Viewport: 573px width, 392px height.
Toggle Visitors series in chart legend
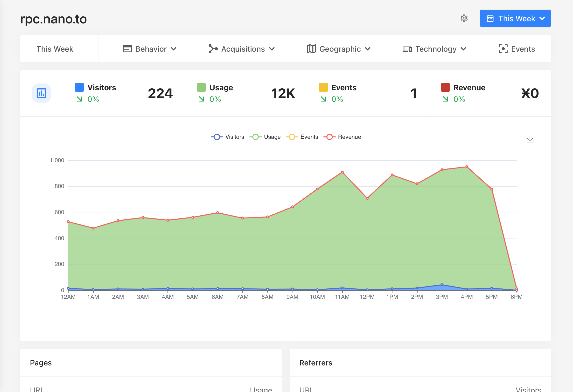coord(227,137)
